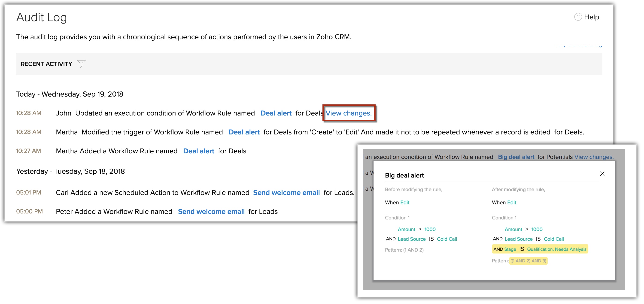Click the highlighted View changes link
Image resolution: width=644 pixels, height=304 pixels.
click(x=349, y=113)
